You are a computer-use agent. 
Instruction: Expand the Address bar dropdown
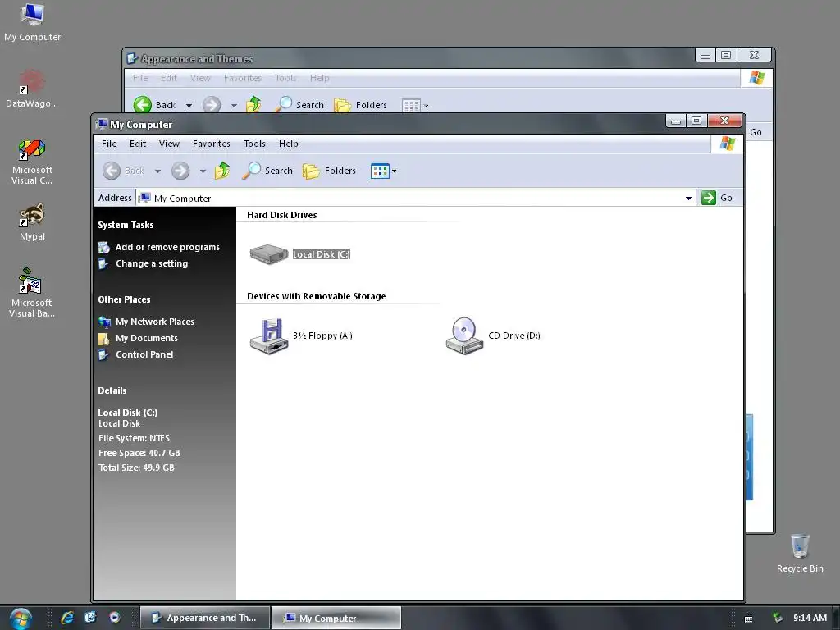pyautogui.click(x=688, y=199)
